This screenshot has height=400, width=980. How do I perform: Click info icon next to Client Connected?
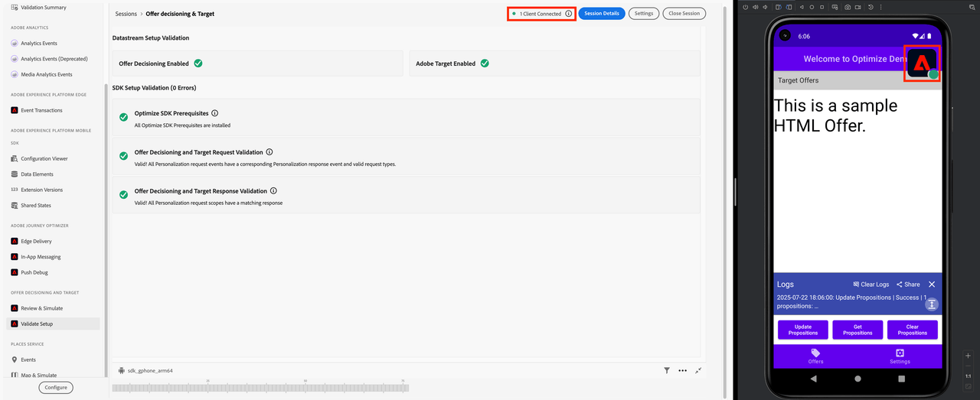pyautogui.click(x=568, y=14)
